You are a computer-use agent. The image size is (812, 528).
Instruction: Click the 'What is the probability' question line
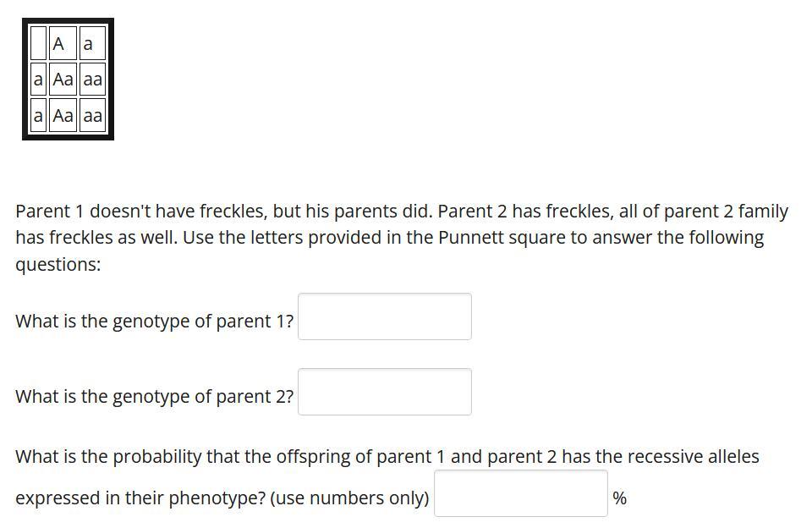tap(387, 456)
